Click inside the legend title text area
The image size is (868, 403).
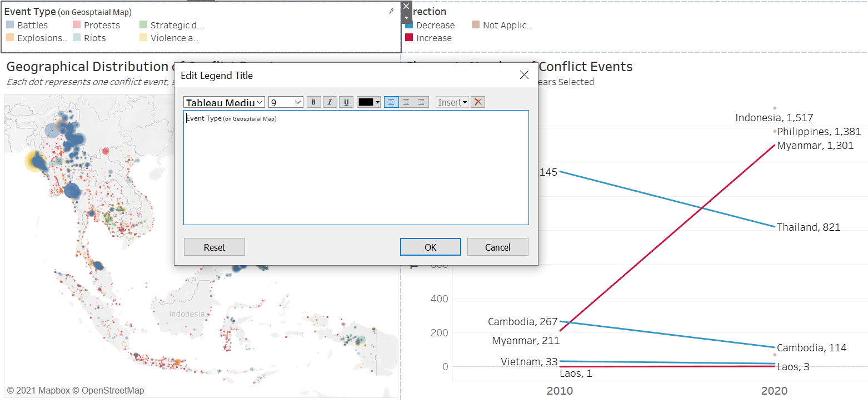tap(356, 167)
